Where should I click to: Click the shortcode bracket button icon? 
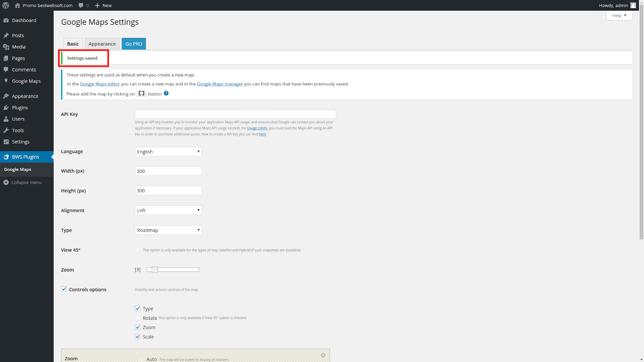(141, 93)
